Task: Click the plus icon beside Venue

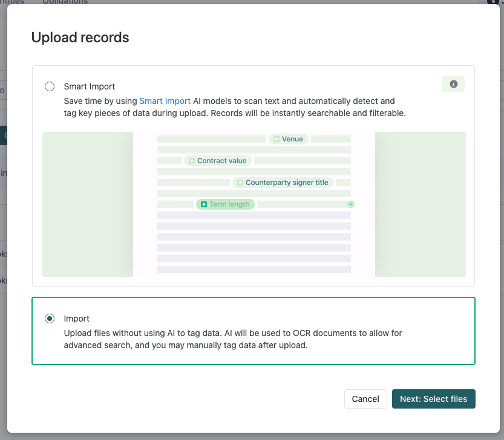Action: point(277,139)
